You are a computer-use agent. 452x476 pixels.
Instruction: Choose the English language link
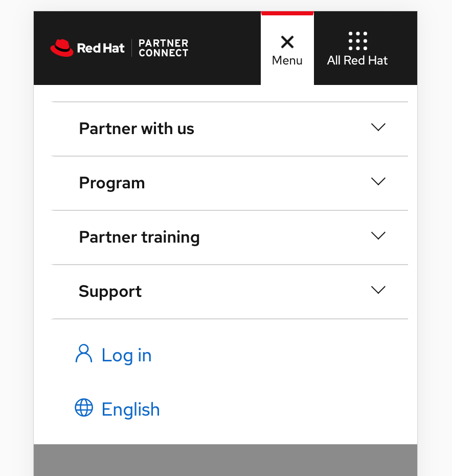pyautogui.click(x=130, y=409)
